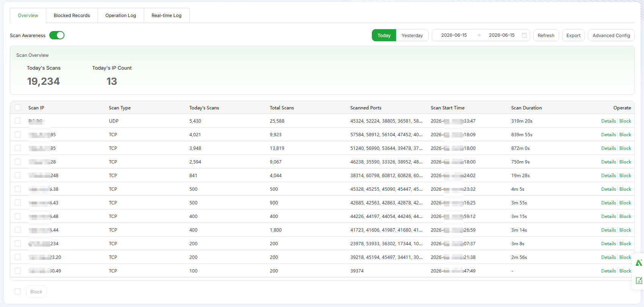Click the UDP scan type cell

[113, 121]
